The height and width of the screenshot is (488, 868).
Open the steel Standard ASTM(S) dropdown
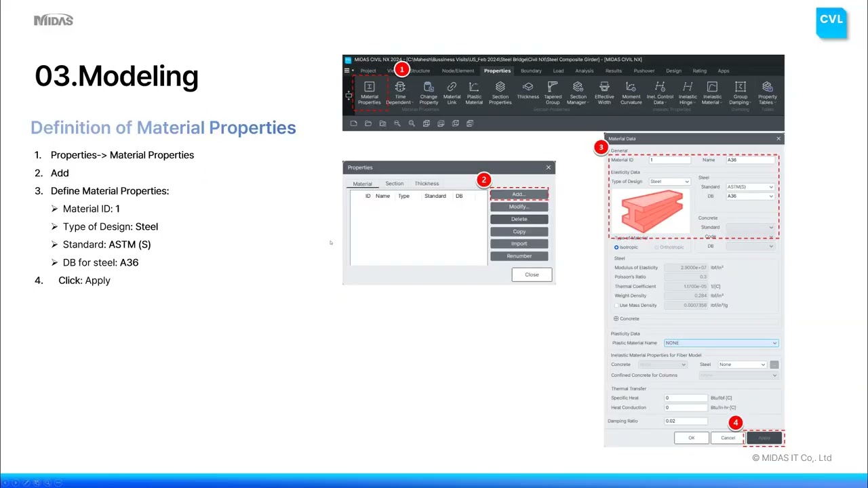[x=750, y=187]
